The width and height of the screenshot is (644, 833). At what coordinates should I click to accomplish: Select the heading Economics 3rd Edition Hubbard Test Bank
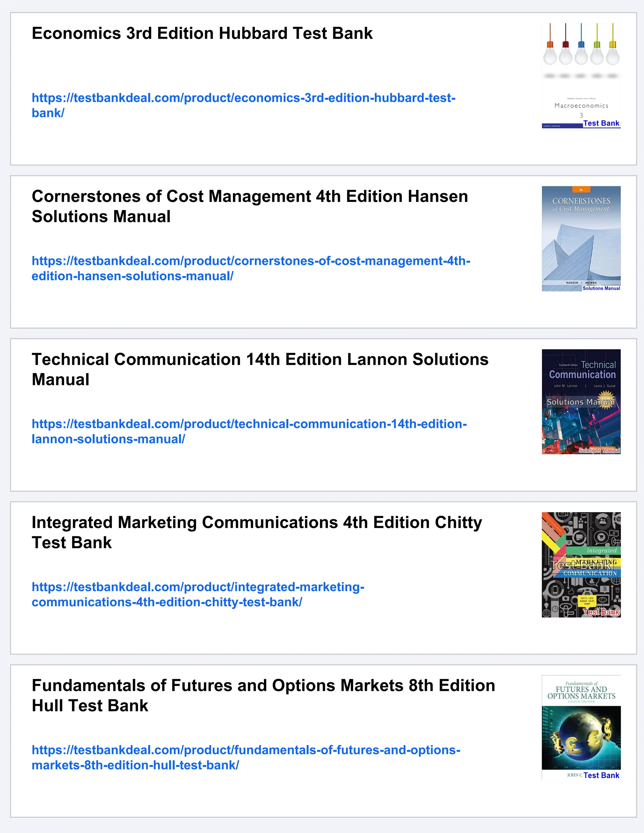point(202,33)
